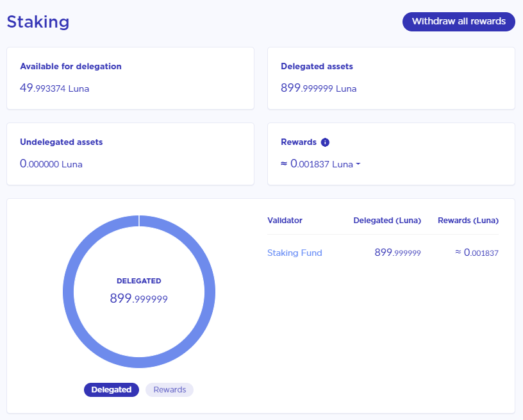Toggle the Rewards chart legend pill

pos(169,389)
